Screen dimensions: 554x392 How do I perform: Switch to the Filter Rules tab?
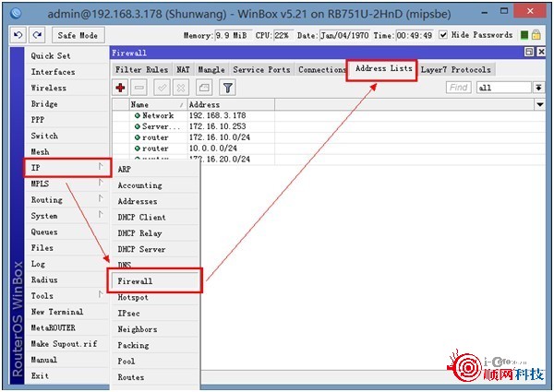142,69
